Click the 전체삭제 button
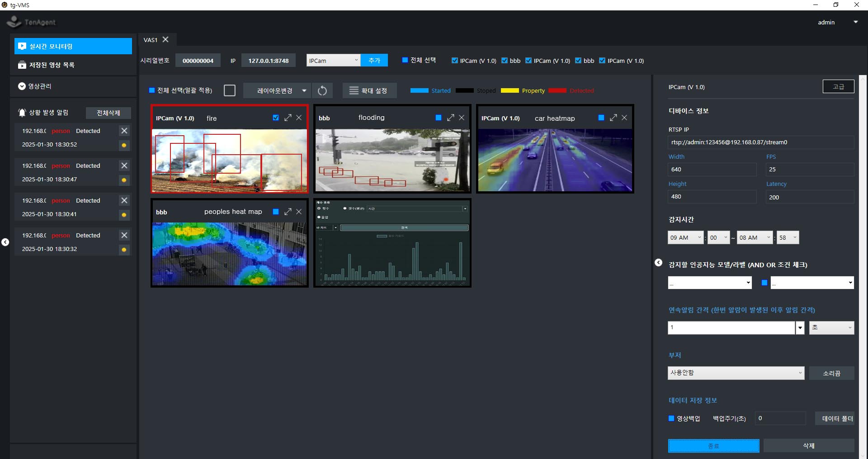The height and width of the screenshot is (459, 868). [x=108, y=113]
